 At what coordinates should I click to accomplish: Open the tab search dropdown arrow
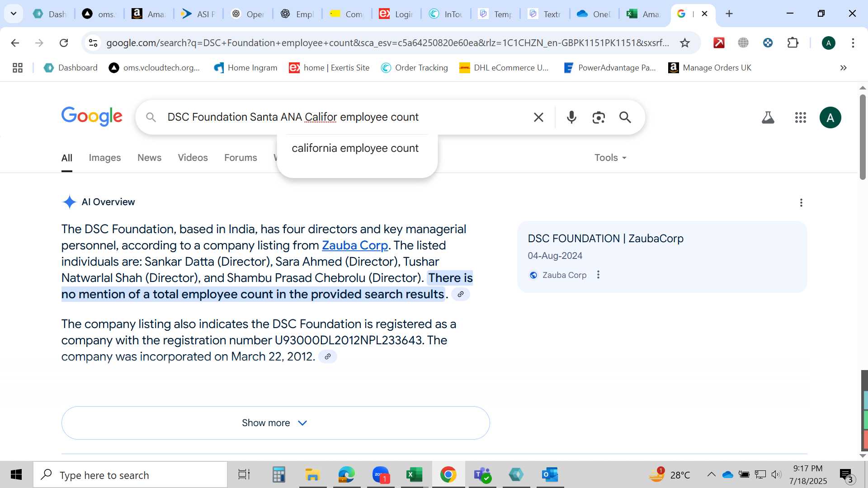(14, 14)
